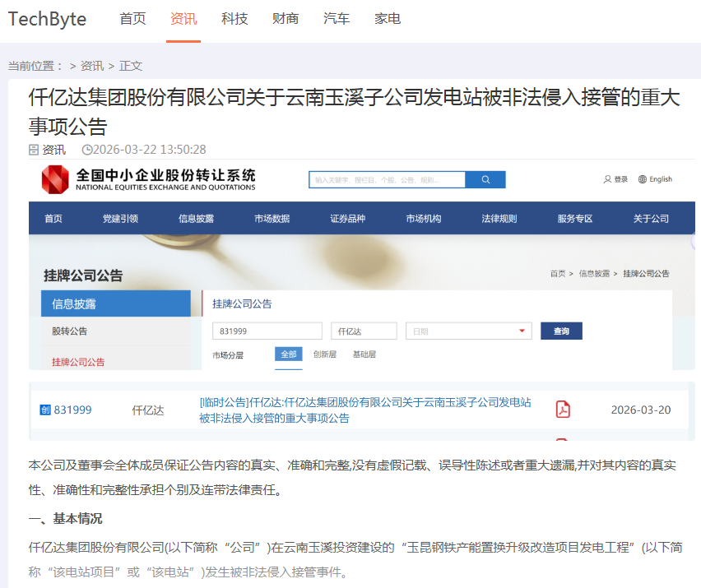Open 信息披露 in the blue menu
This screenshot has height=588, width=701.
(x=197, y=219)
